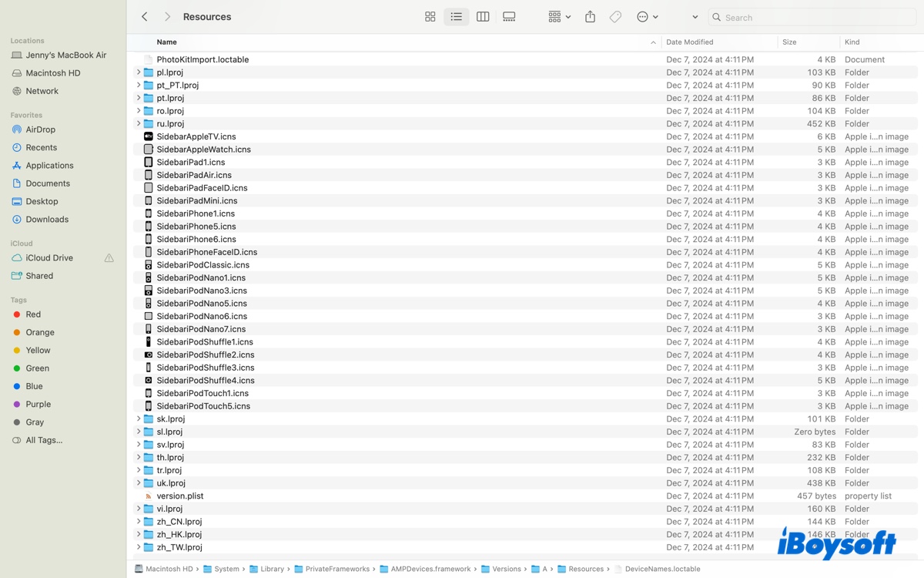The height and width of the screenshot is (578, 924).
Task: Select the SidebariPodClassic.icns file icon
Action: (x=149, y=265)
